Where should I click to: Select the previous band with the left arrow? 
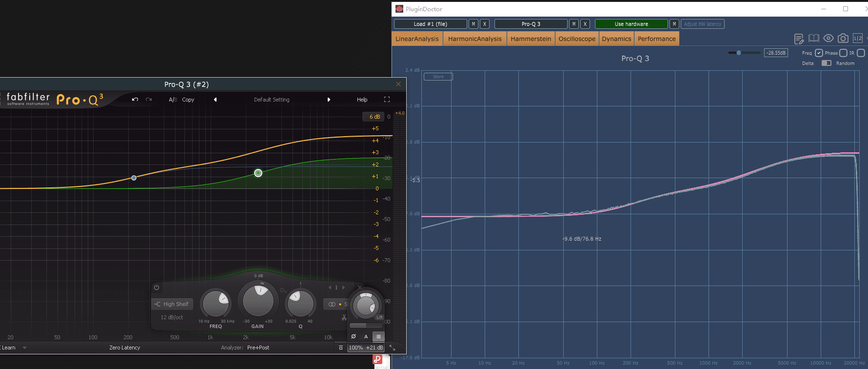pos(330,287)
